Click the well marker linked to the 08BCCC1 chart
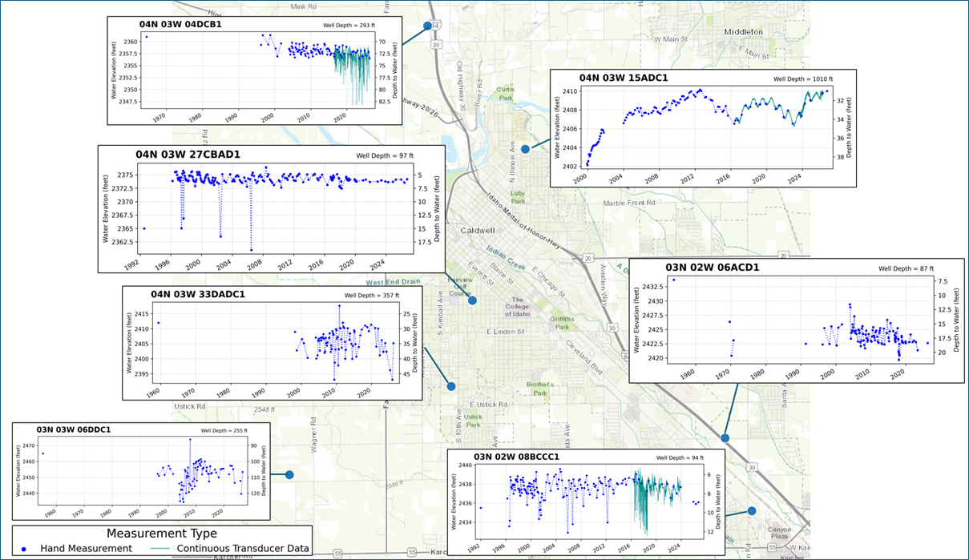Screen dimensions: 969x560 tap(752, 511)
